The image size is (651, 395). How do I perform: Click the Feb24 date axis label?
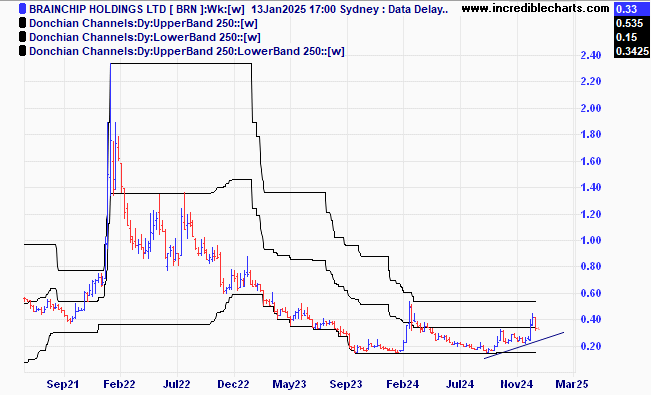[x=402, y=384]
